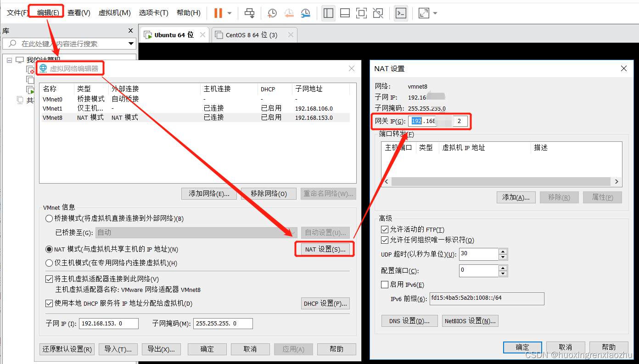Open the library search filter dropdown arrow
The image size is (639, 364).
(x=131, y=44)
